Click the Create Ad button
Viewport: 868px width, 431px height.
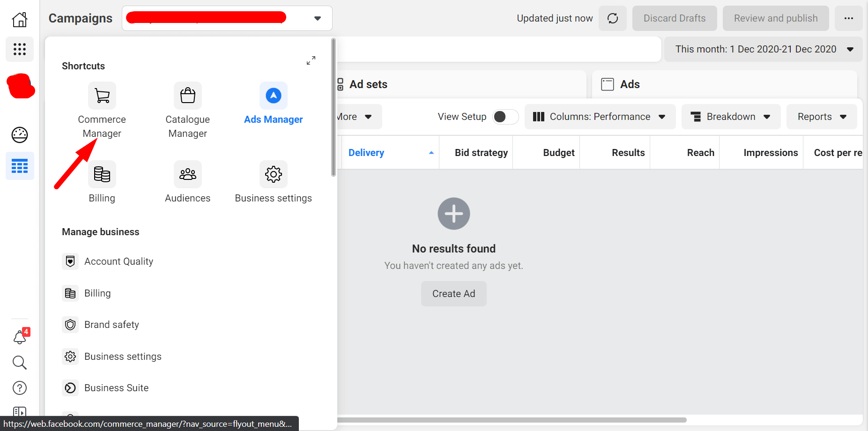pos(453,294)
